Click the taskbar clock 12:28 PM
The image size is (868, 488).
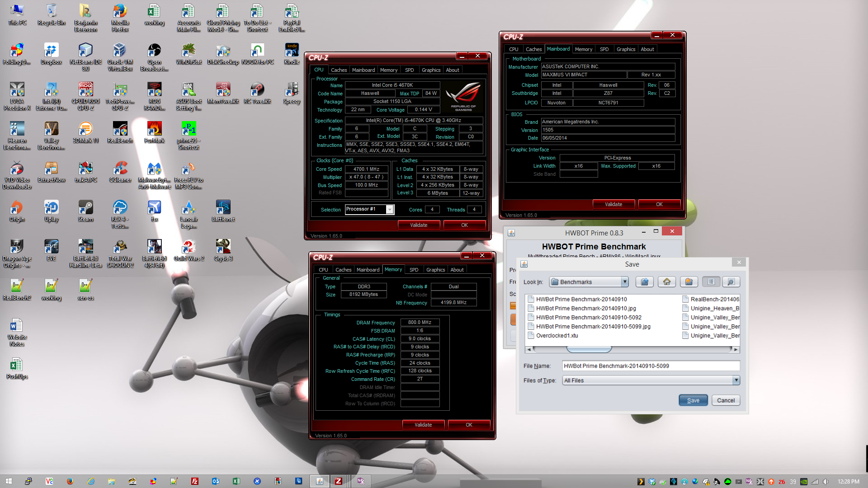click(x=848, y=482)
